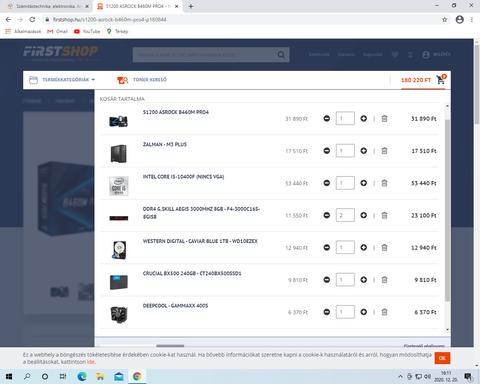The height and width of the screenshot is (384, 480).
Task: Open File Explorer from the taskbar
Action: [x=100, y=377]
